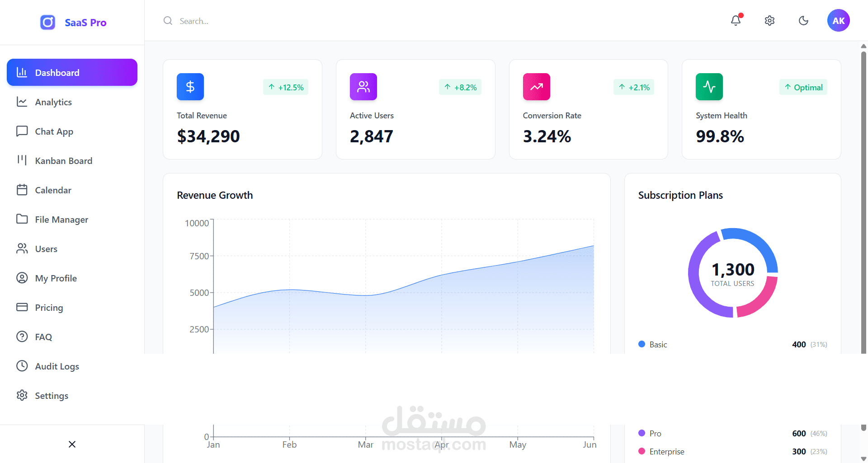Click the Basic plan legend dot
Image resolution: width=868 pixels, height=463 pixels.
point(642,344)
